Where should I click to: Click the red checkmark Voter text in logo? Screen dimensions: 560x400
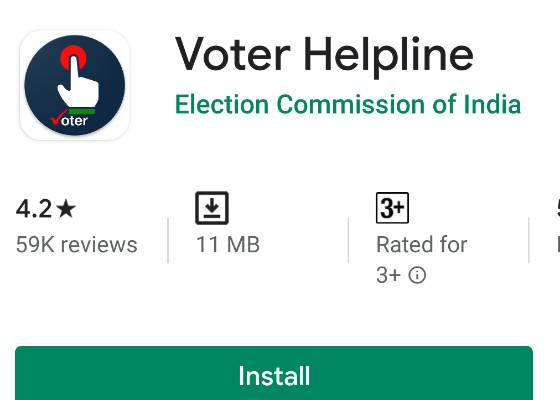(69, 120)
